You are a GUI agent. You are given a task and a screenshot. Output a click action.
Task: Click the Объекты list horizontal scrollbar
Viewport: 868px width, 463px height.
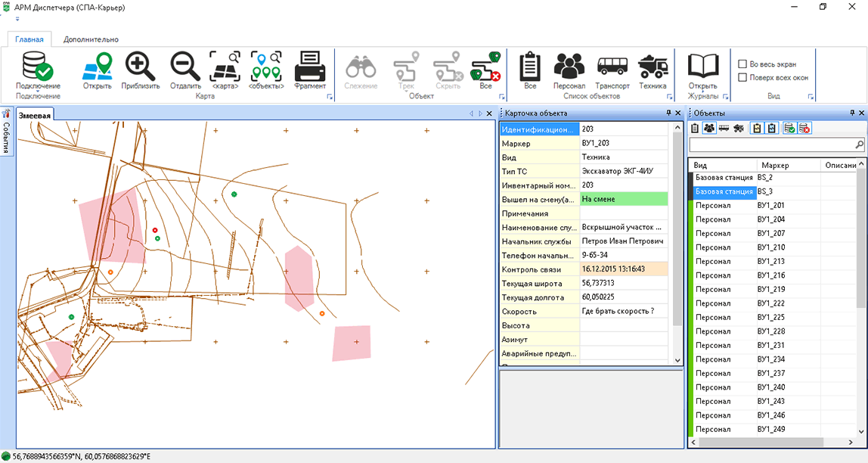[773, 443]
